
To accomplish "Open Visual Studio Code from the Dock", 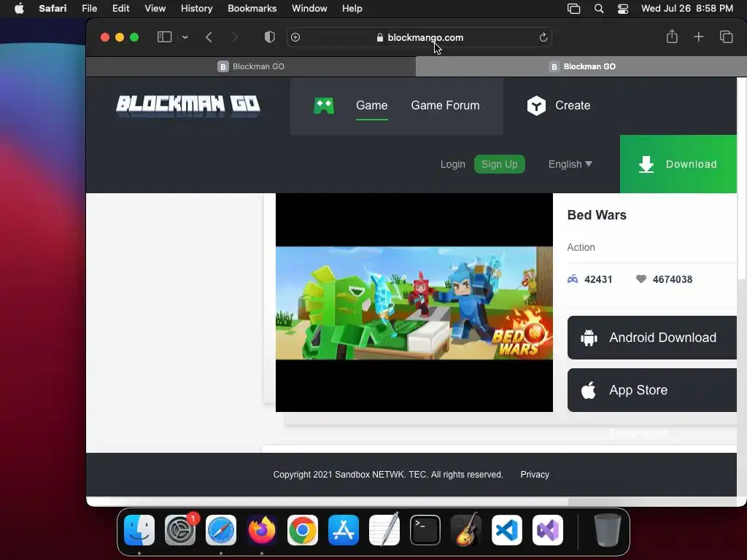I will click(507, 530).
